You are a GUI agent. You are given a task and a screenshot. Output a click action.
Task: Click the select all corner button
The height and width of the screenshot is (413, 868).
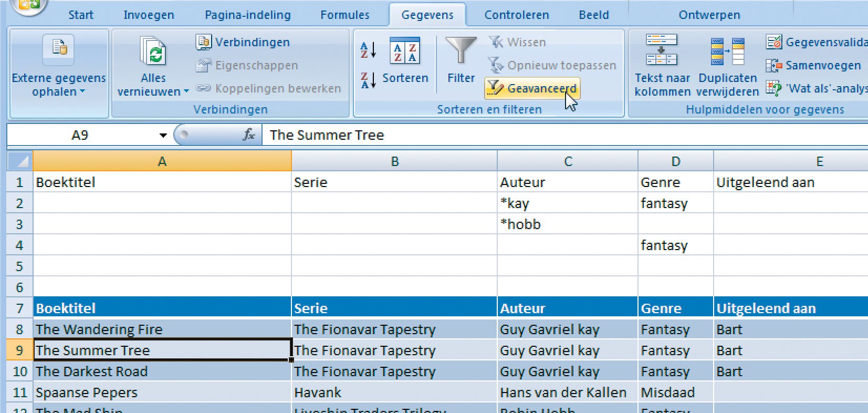[x=20, y=161]
